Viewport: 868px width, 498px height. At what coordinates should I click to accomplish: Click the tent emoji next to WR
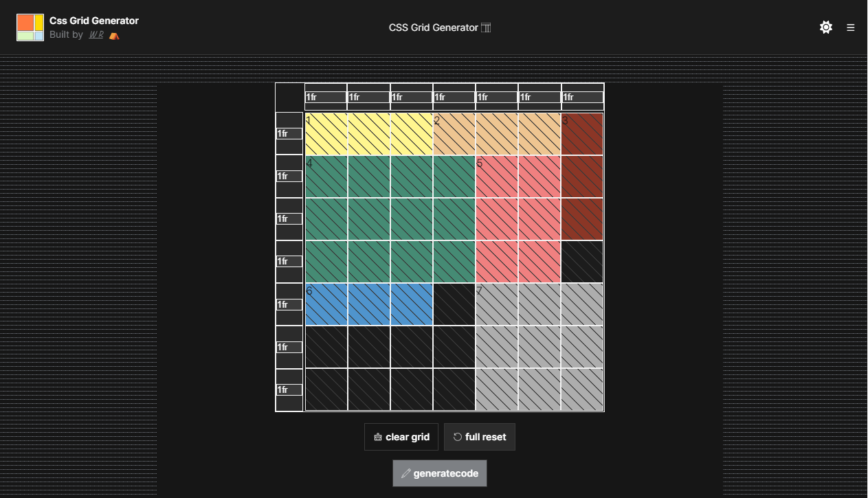click(114, 34)
